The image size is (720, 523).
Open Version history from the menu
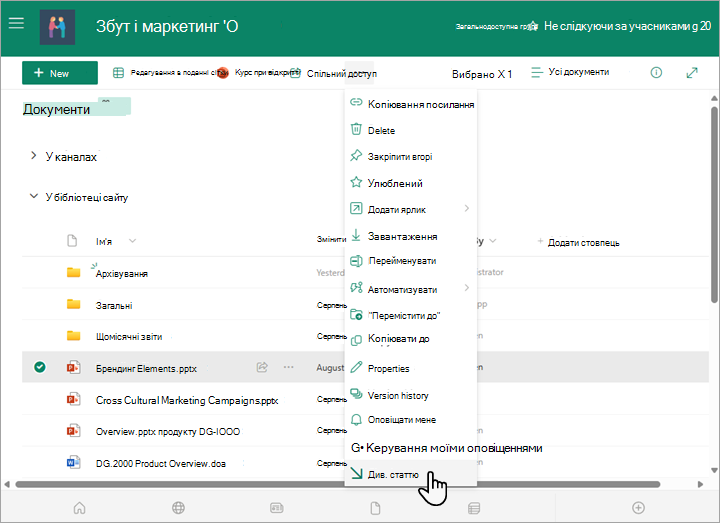(x=411, y=395)
